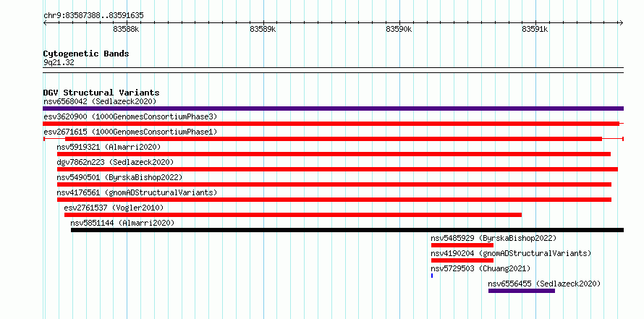This screenshot has height=319, width=644.
Task: Click the DGV Structural Variants track title
Action: click(101, 93)
